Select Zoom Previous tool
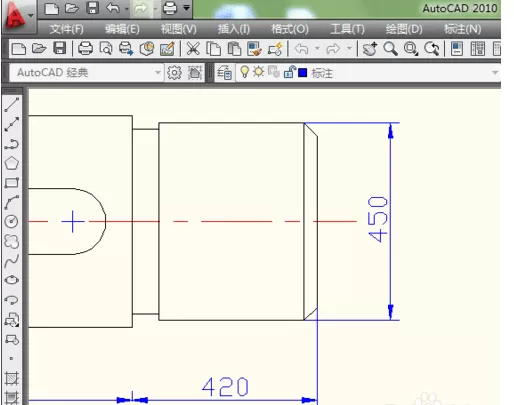 pos(432,49)
